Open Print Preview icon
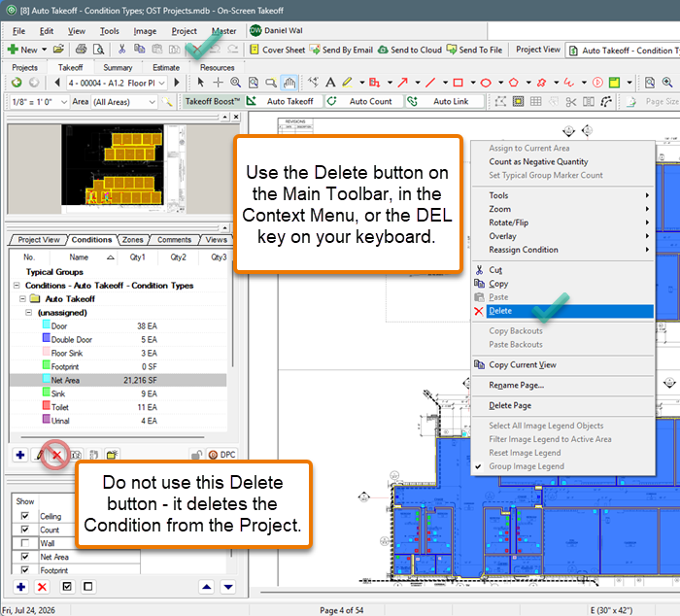The image size is (680, 616). point(98,50)
